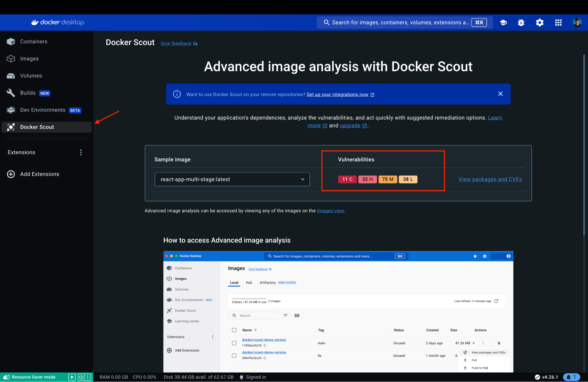Open the status bar three-dot options menu

coord(88,377)
